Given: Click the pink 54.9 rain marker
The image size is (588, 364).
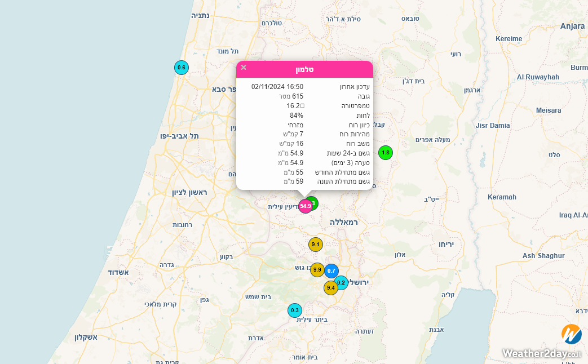Looking at the screenshot, I should (305, 206).
